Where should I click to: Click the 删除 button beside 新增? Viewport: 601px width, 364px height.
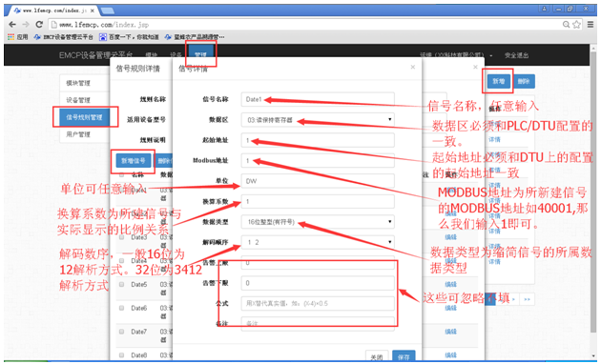pos(524,81)
